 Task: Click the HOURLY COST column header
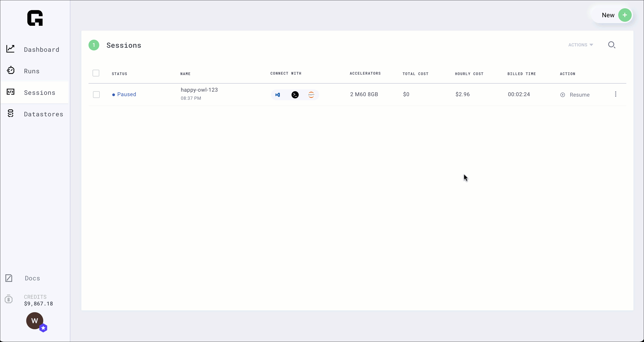pos(469,74)
